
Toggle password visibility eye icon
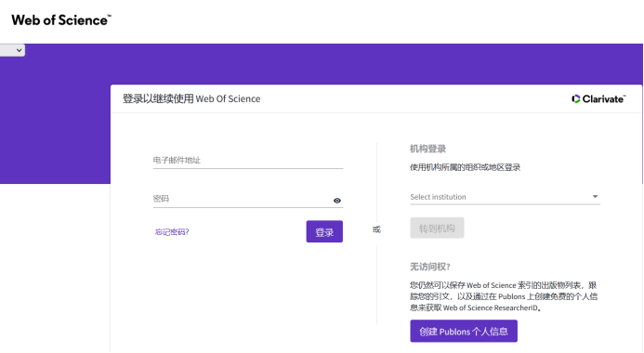(x=337, y=201)
